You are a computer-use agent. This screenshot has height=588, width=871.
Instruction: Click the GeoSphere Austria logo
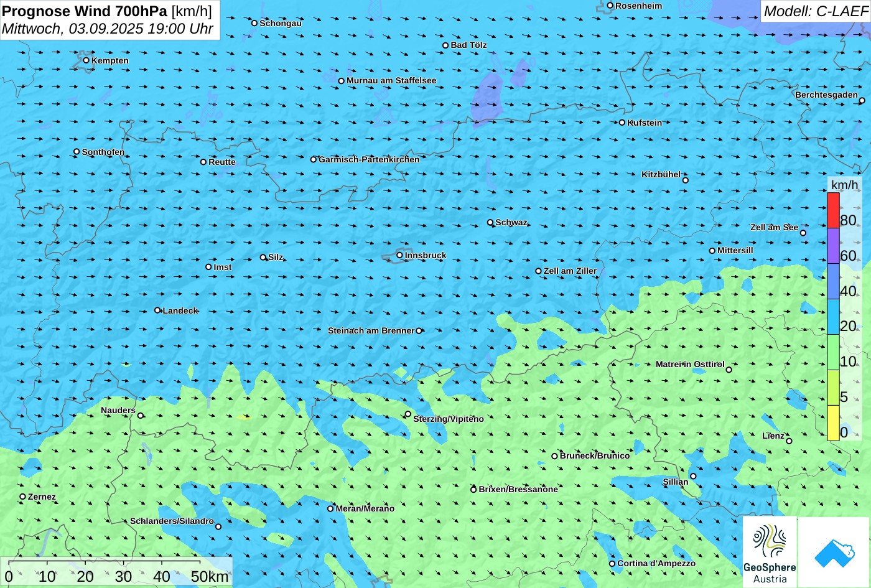click(770, 553)
